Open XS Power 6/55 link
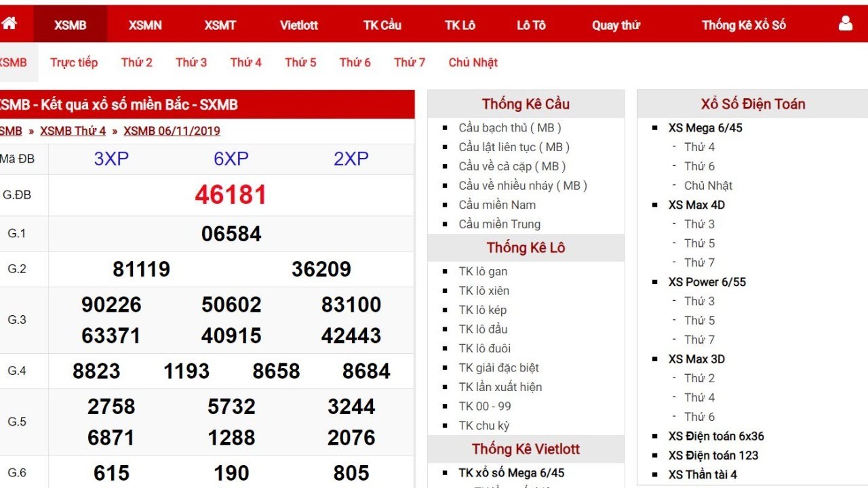This screenshot has height=488, width=868. point(707,282)
